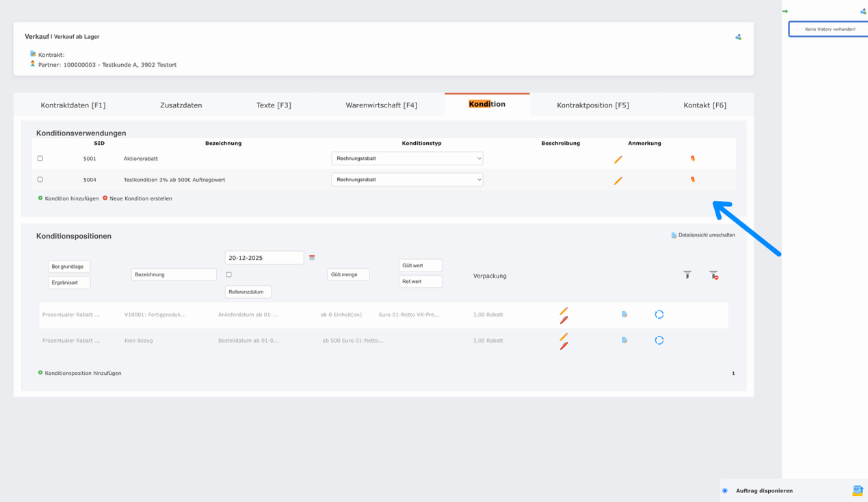Select the Auftrag disponieren radio button
This screenshot has width=868, height=502.
725,490
